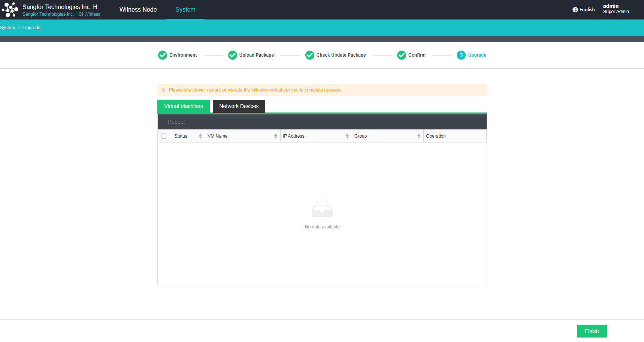Sort the table by IP Address
Screen dimensions: 644x342
pyautogui.click(x=347, y=136)
